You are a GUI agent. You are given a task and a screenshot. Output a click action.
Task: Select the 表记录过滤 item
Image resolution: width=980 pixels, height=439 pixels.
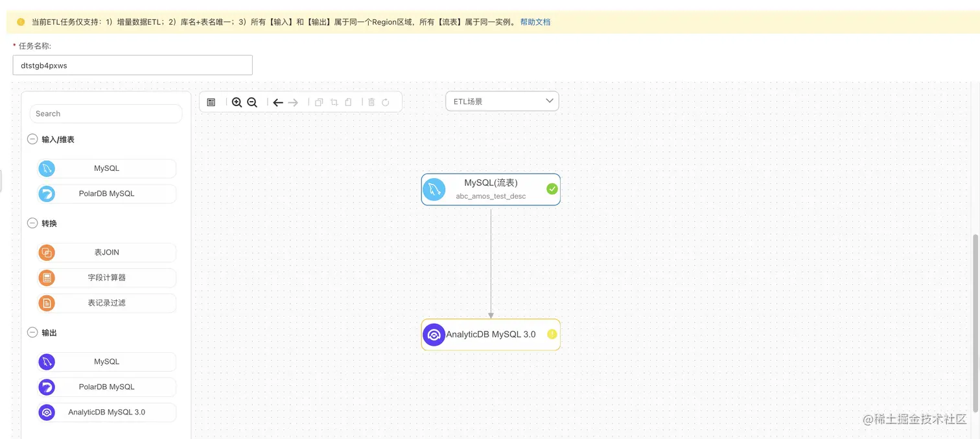pos(107,303)
